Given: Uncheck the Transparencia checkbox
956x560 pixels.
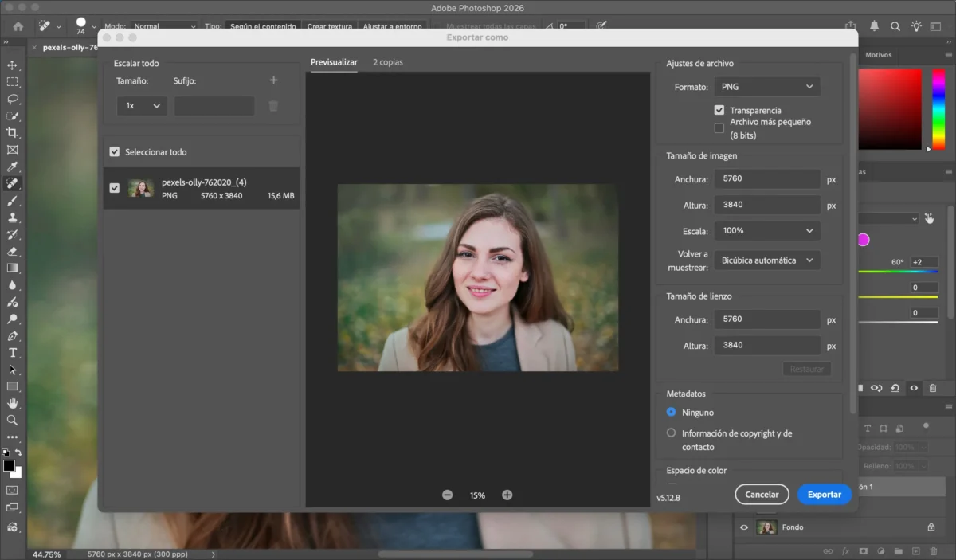Looking at the screenshot, I should (719, 110).
